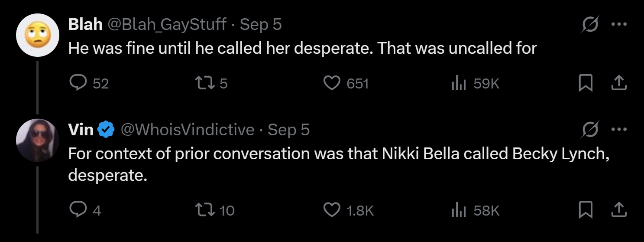Repost Blah's tweet with 5 reposts
This screenshot has width=644, height=242.
click(x=202, y=83)
